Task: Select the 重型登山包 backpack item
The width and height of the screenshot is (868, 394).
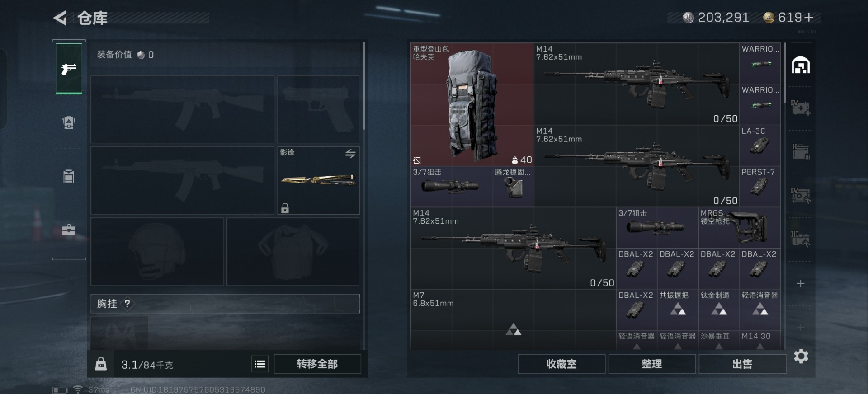Action: tap(472, 104)
